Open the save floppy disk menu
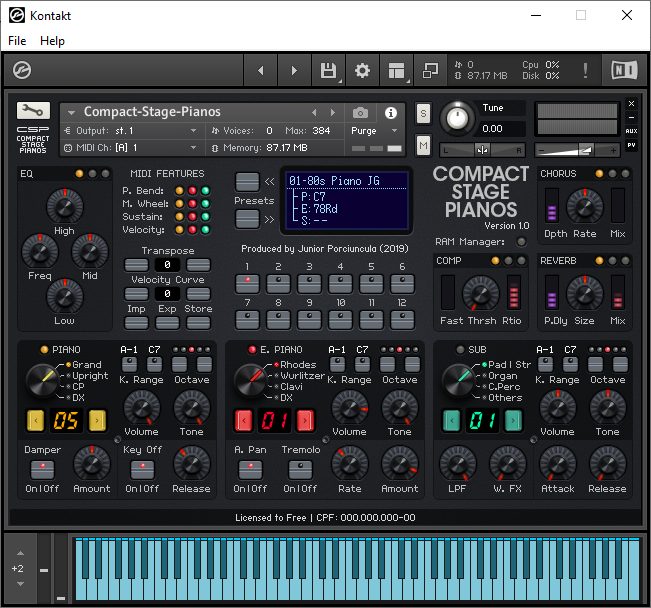 (x=328, y=71)
